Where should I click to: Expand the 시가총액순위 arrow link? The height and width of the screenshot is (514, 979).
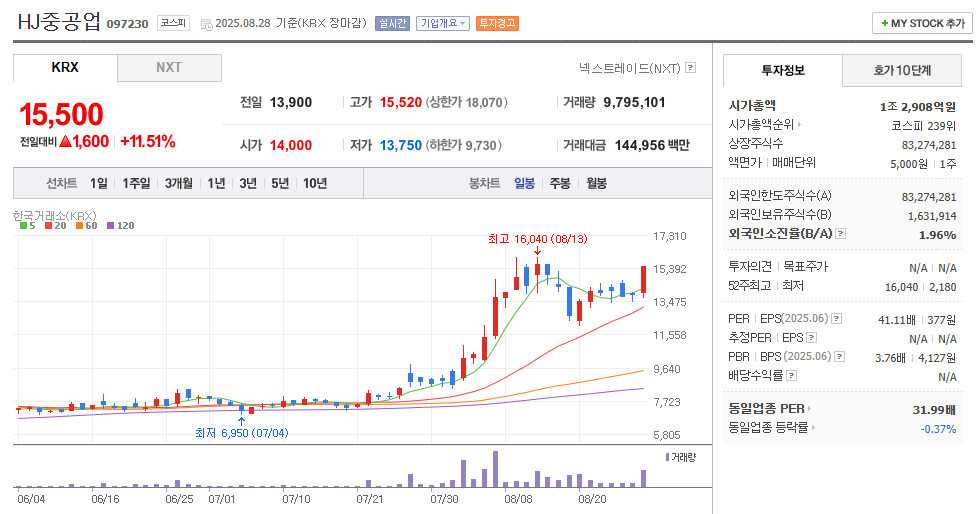[799, 125]
